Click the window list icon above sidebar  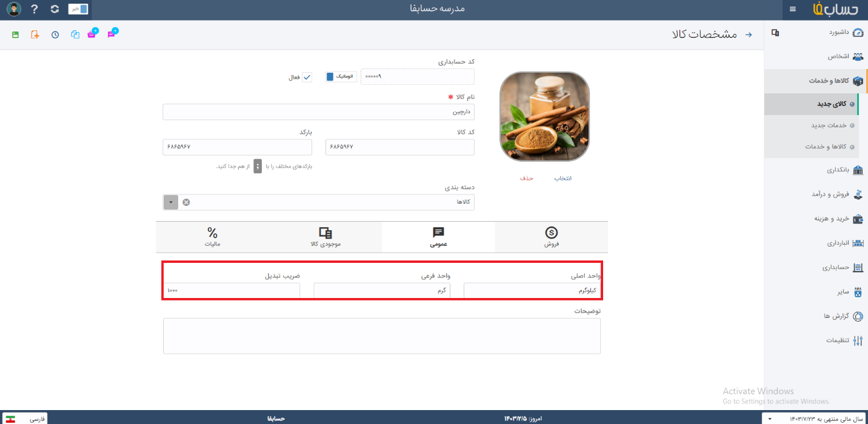click(x=775, y=33)
